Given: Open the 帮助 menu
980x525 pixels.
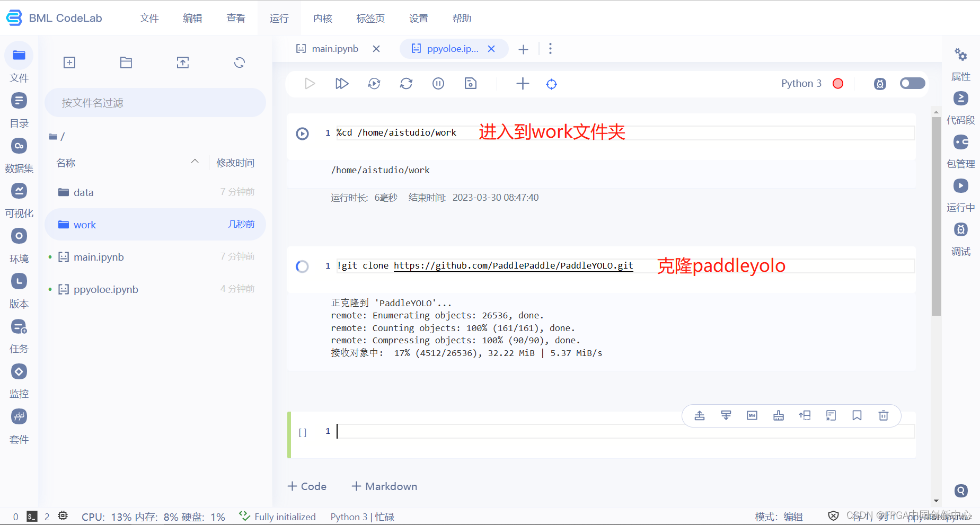Looking at the screenshot, I should tap(462, 18).
